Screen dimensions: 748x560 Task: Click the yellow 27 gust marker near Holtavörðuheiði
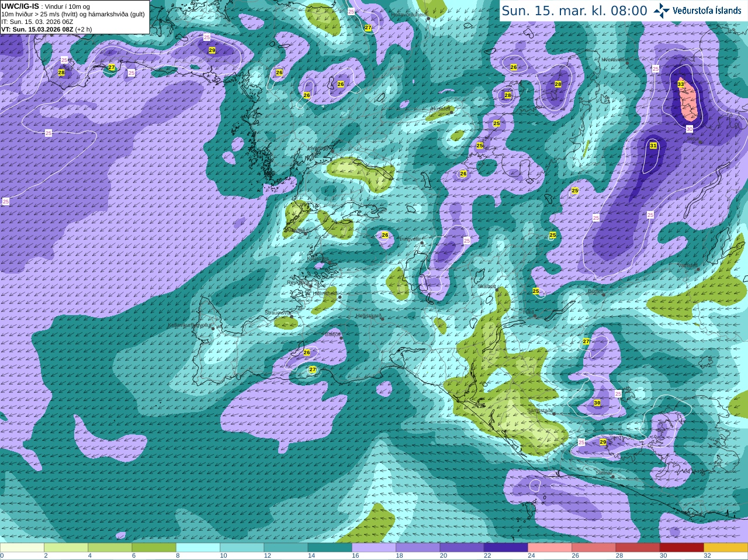(368, 27)
